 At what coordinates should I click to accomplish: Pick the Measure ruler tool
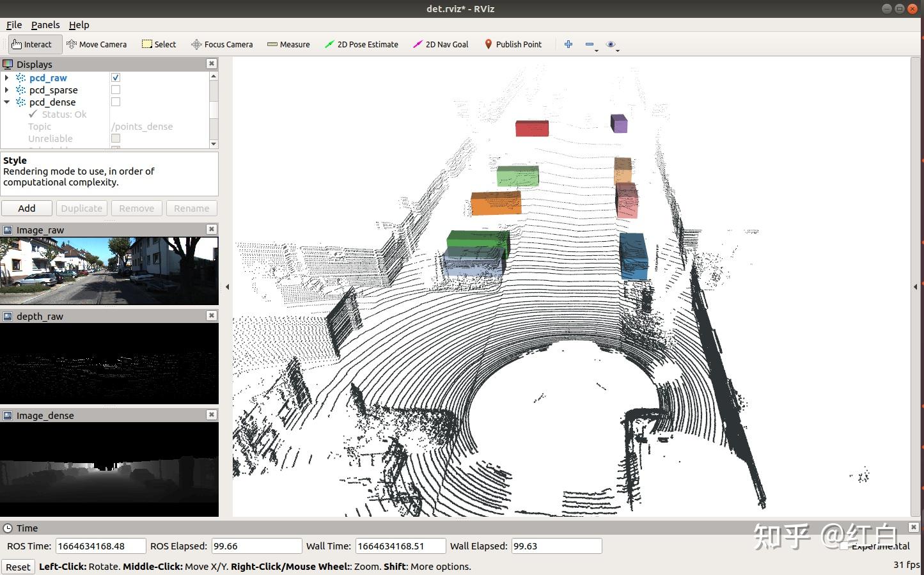[288, 44]
